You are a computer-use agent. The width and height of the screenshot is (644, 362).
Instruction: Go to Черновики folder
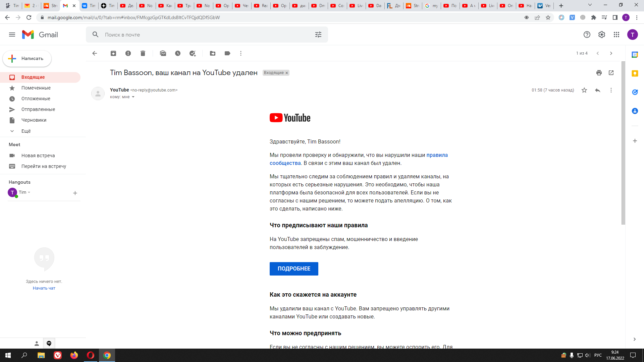pos(34,120)
